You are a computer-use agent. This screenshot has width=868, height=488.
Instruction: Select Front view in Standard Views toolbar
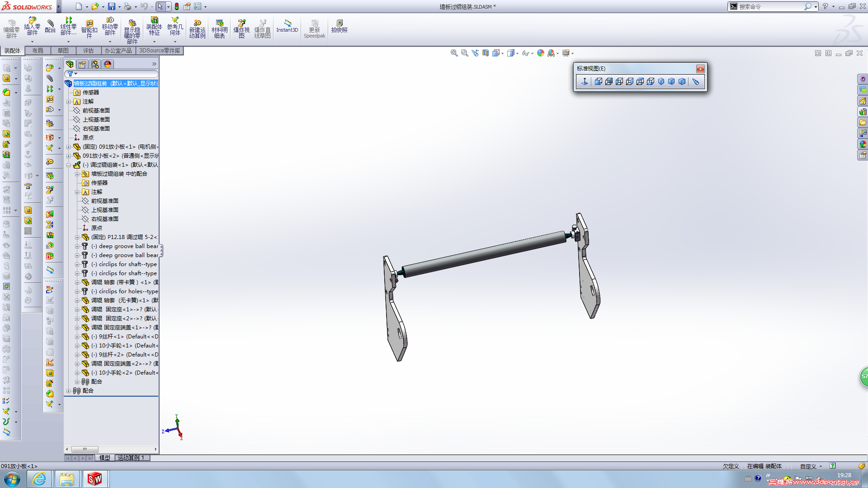[598, 81]
